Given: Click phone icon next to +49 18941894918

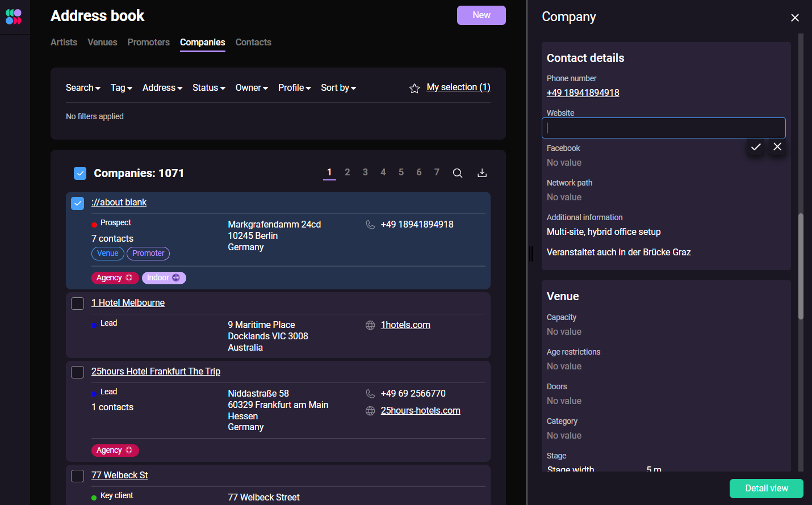Looking at the screenshot, I should [370, 225].
